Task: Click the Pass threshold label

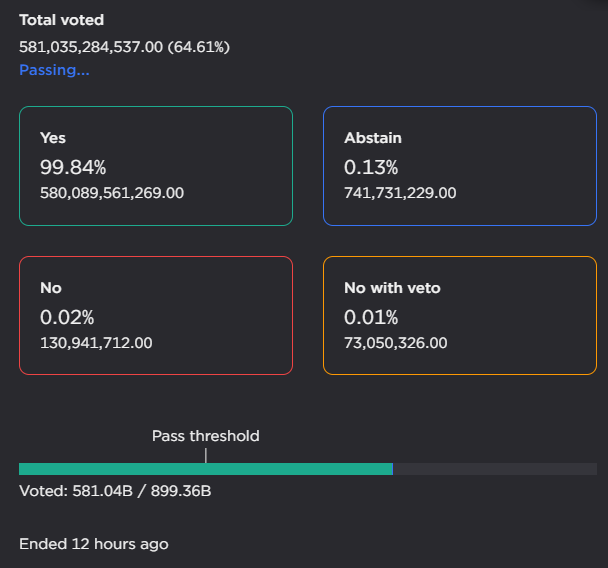Action: pyautogui.click(x=205, y=436)
